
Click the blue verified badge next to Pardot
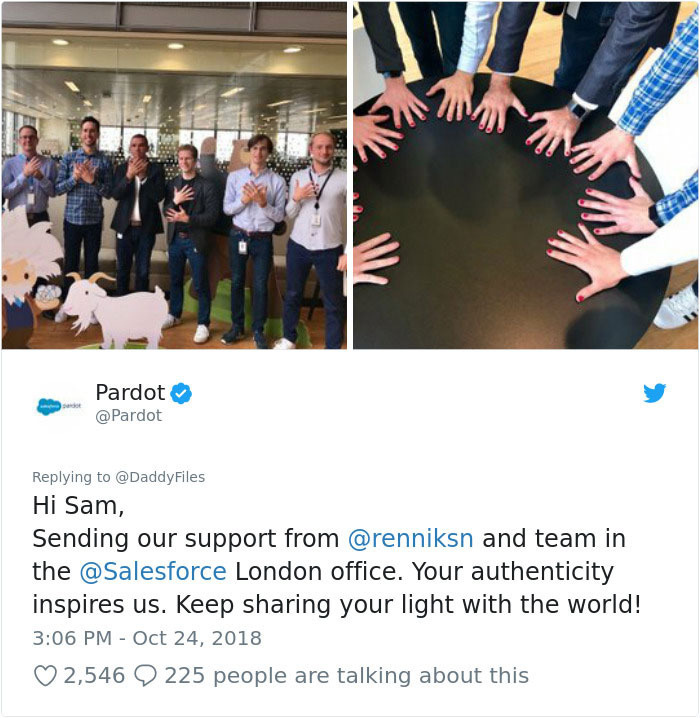pyautogui.click(x=181, y=393)
